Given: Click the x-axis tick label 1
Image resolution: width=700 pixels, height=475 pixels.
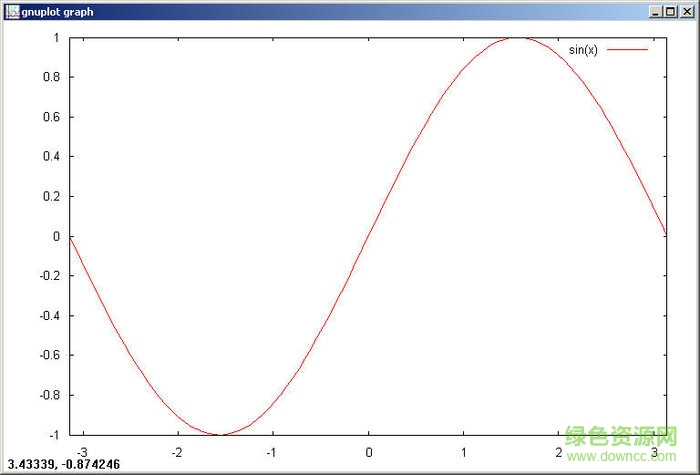Looking at the screenshot, I should [x=464, y=451].
